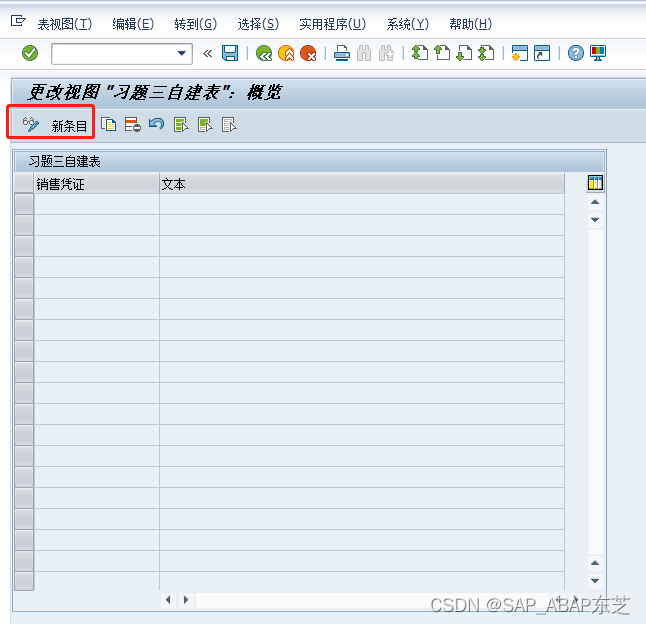Click the Undo change arrow icon
646x624 pixels.
(157, 124)
